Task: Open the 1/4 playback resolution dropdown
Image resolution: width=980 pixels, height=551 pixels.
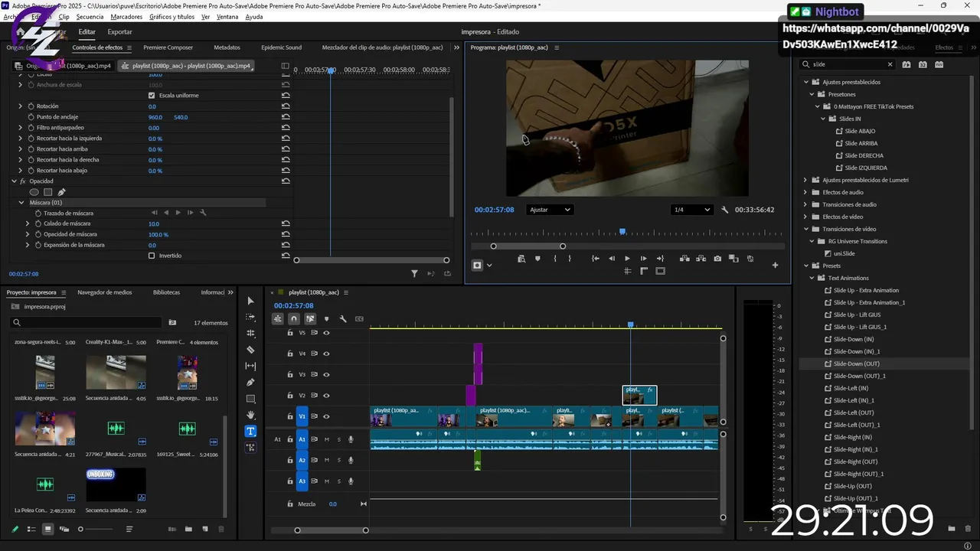Action: coord(691,210)
